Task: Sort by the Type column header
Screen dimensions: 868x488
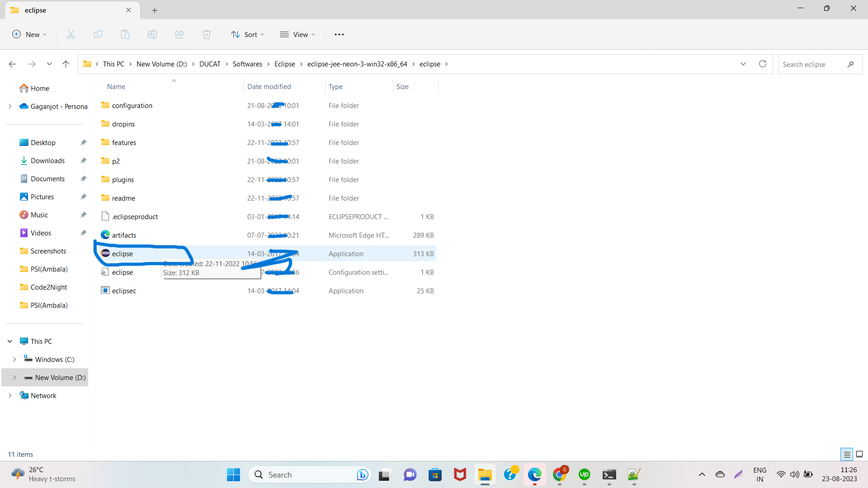Action: pyautogui.click(x=335, y=87)
